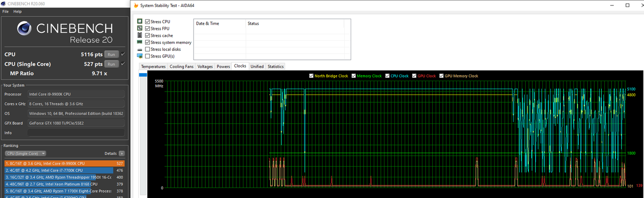The width and height of the screenshot is (644, 198).
Task: Click the GFX Board GeForce GTX 1080 Ti field
Action: 75,123
